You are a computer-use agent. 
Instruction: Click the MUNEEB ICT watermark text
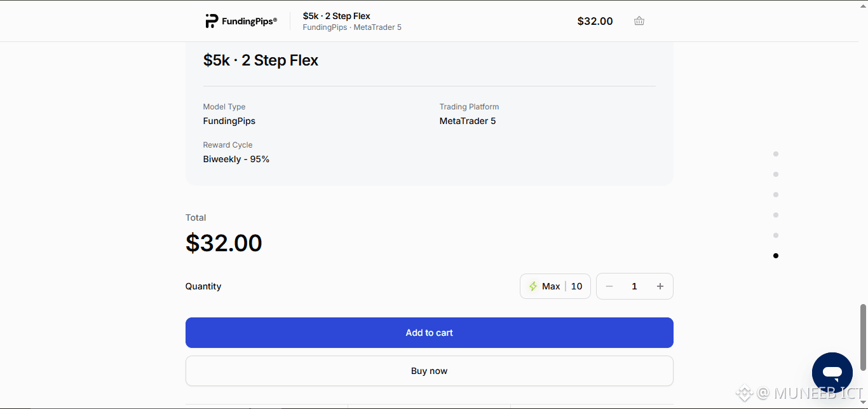pyautogui.click(x=818, y=393)
